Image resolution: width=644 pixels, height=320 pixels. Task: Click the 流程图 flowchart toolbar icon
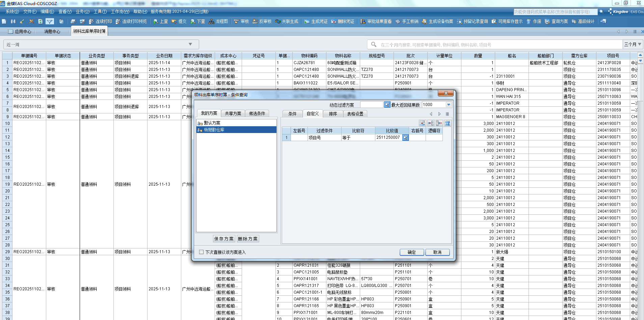point(218,21)
